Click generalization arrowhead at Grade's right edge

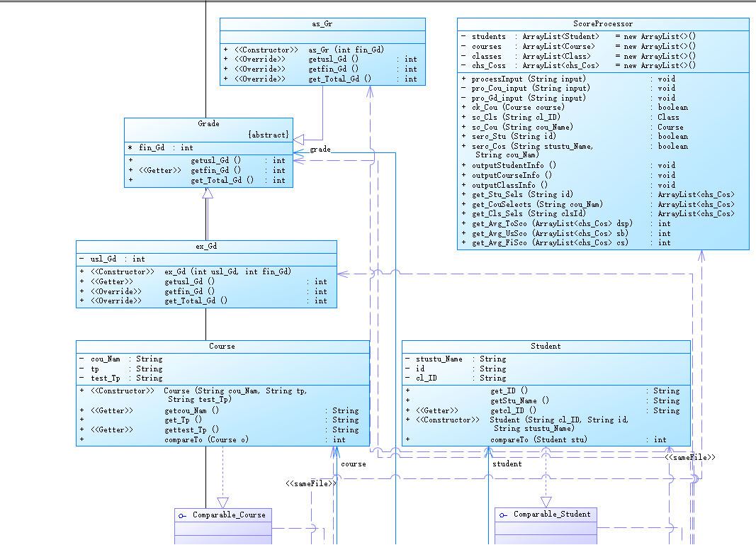point(298,140)
